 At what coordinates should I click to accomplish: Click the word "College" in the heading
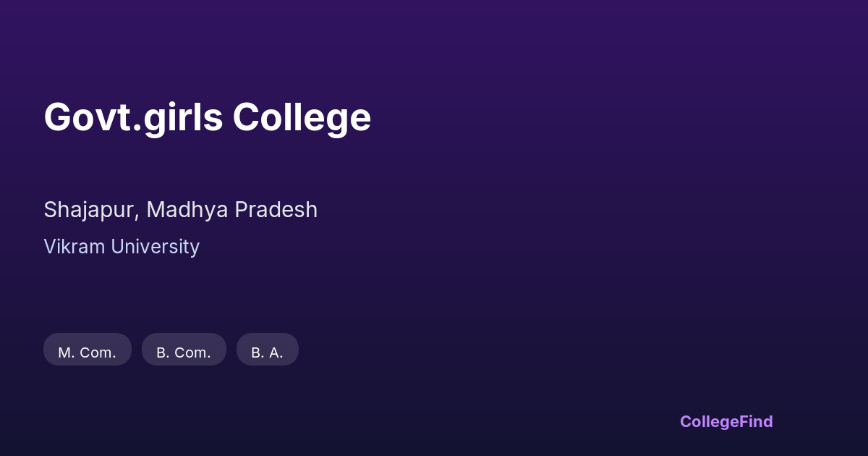pos(302,117)
